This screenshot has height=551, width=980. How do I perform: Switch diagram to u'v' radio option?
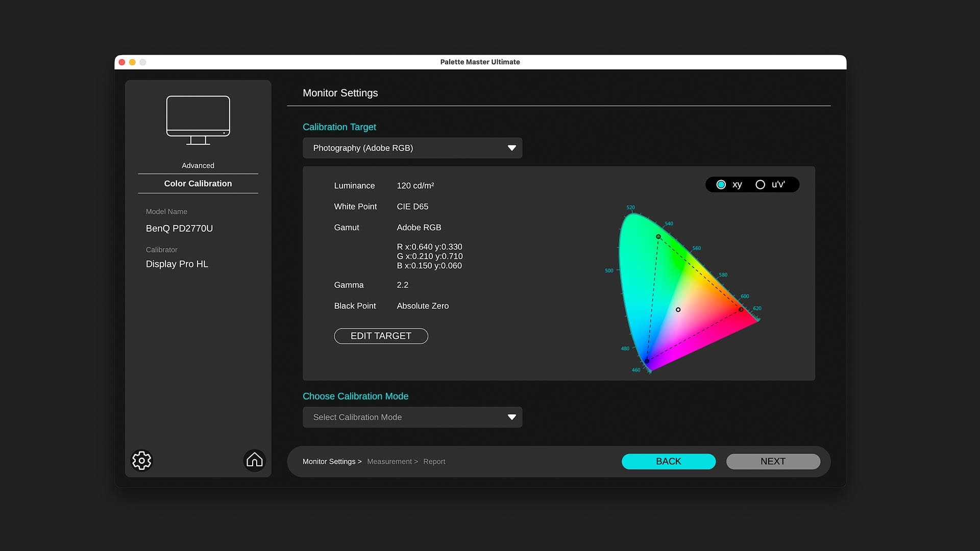[x=760, y=185]
